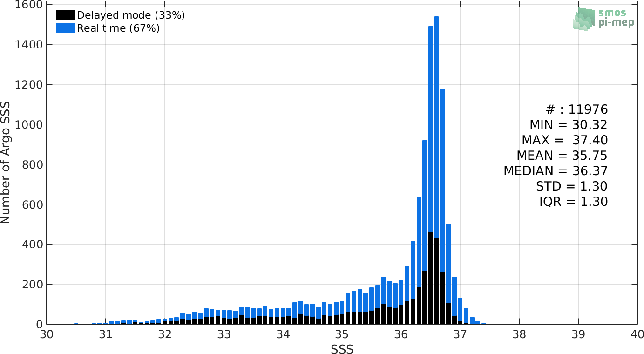Image resolution: width=644 pixels, height=354 pixels.
Task: Click the '# : 11976' count text
Action: 577,109
